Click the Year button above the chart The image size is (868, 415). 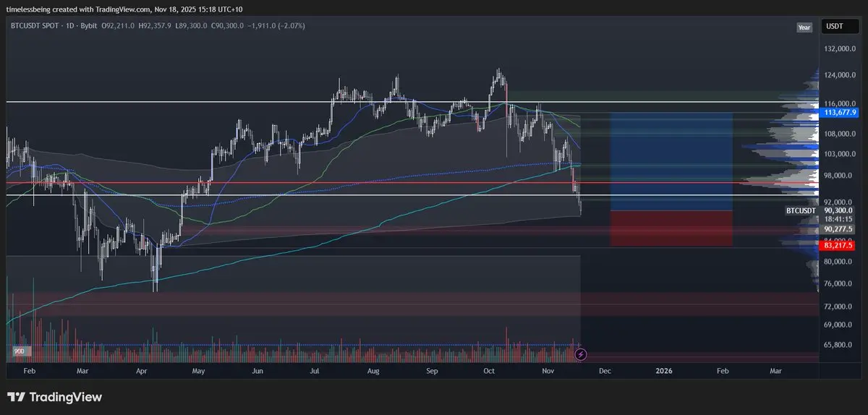click(x=804, y=27)
